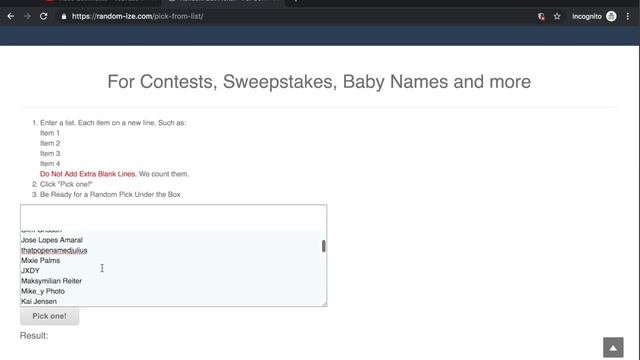Click the Result: label
The image size is (640, 360).
click(34, 336)
